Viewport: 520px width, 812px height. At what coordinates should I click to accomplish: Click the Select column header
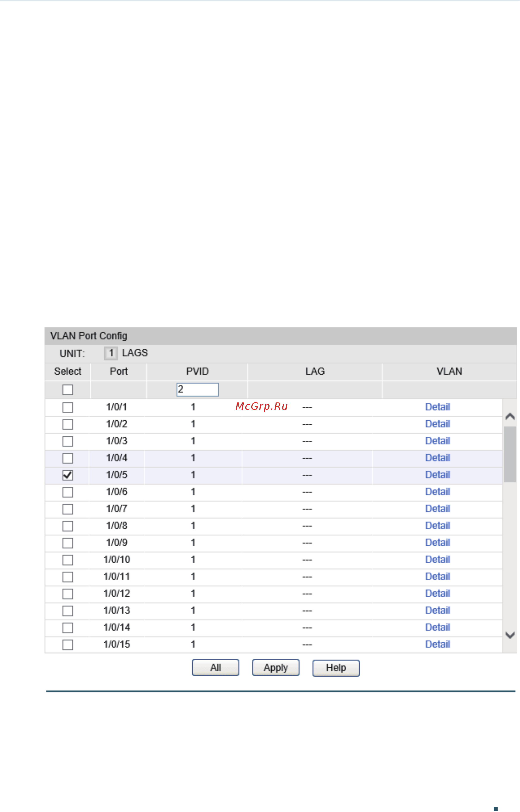[x=67, y=371]
